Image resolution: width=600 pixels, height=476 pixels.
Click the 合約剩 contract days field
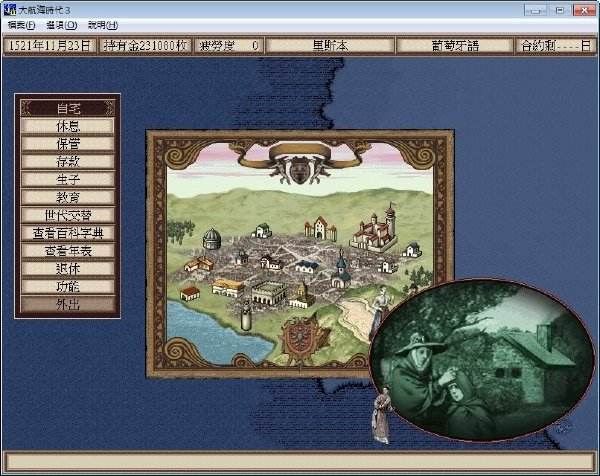coord(555,46)
